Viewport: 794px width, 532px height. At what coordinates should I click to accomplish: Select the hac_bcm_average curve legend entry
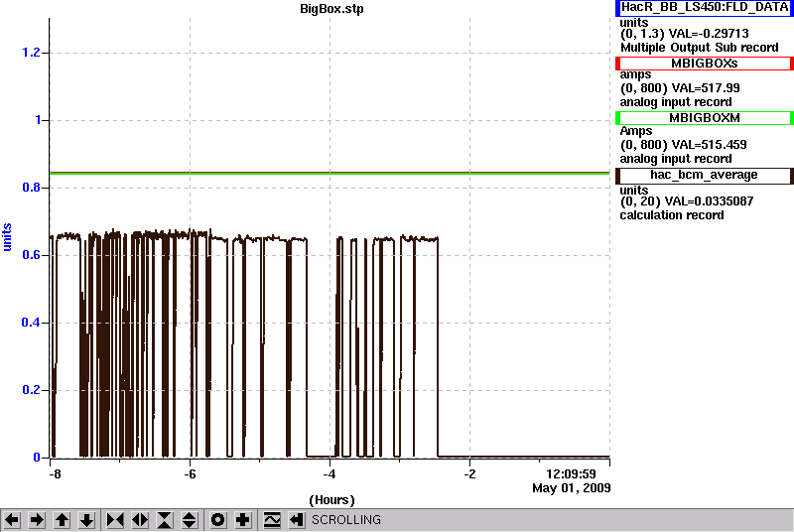pyautogui.click(x=705, y=175)
